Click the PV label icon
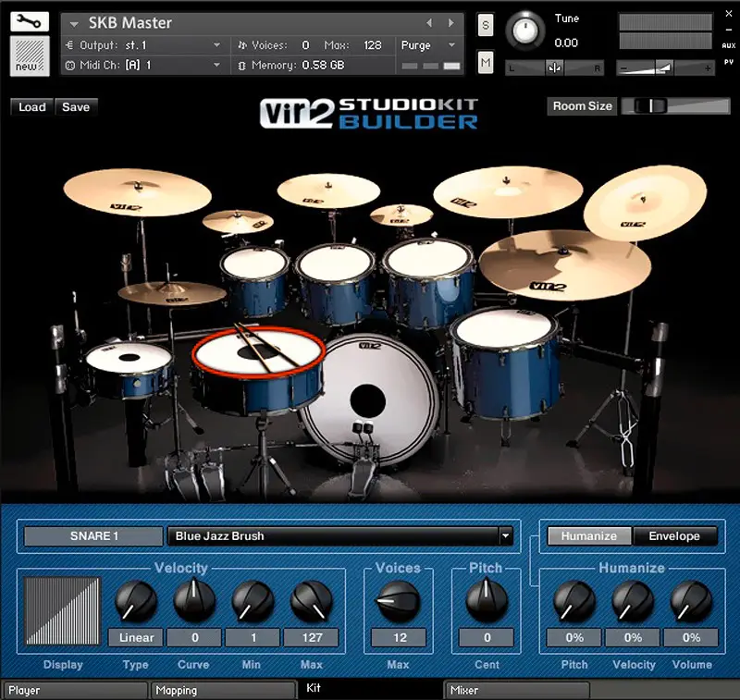 pos(728,62)
